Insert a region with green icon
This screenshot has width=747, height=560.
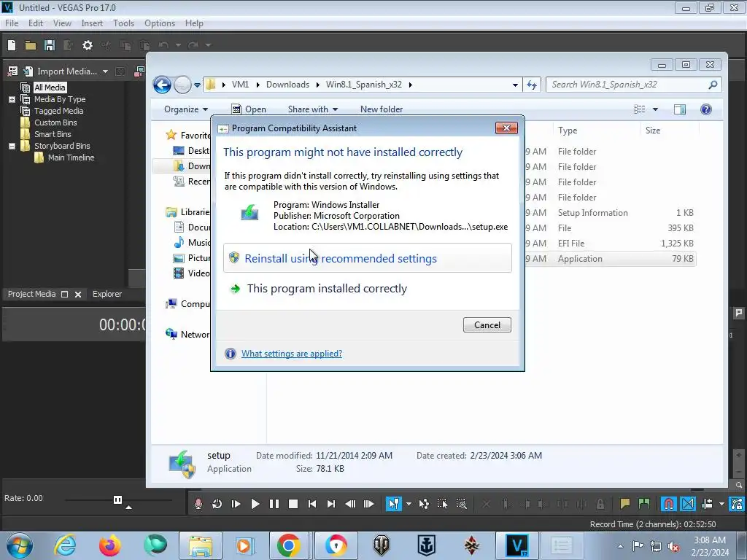click(644, 504)
